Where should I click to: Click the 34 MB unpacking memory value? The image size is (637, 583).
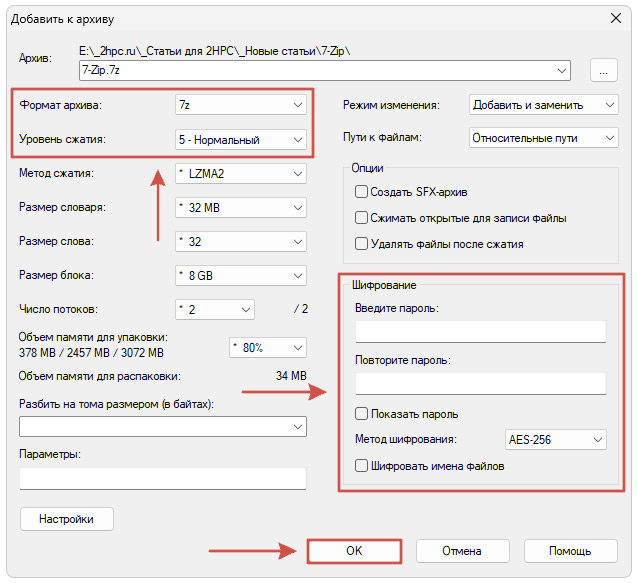291,376
